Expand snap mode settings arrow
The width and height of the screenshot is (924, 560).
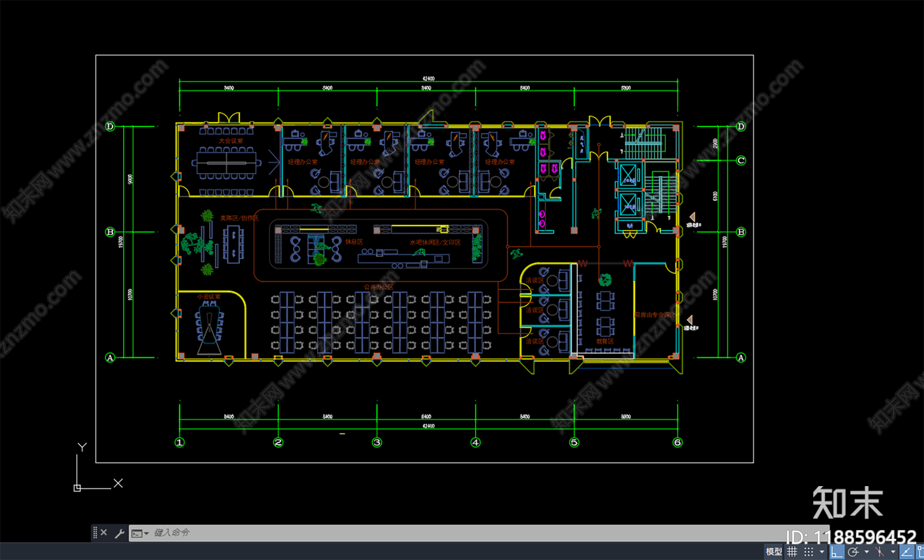(x=822, y=551)
